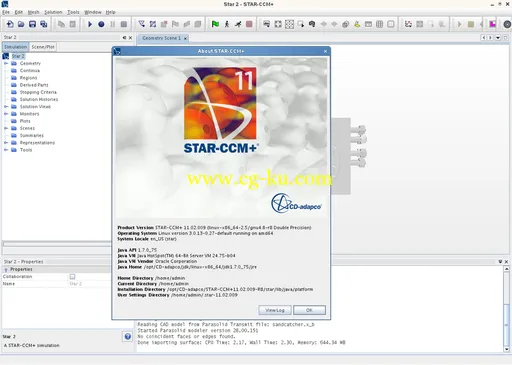Open the Tools menu
The height and width of the screenshot is (365, 512).
coord(73,12)
